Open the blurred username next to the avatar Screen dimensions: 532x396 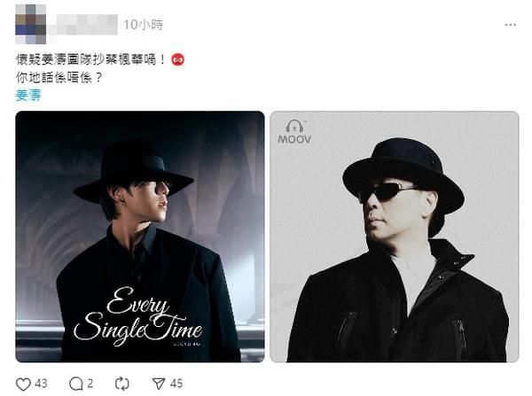tap(87, 25)
